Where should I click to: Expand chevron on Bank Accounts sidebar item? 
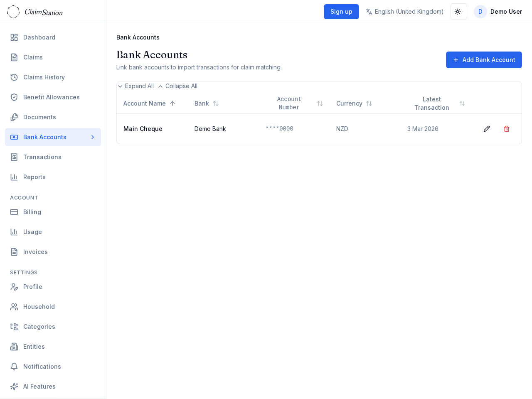coord(93,137)
